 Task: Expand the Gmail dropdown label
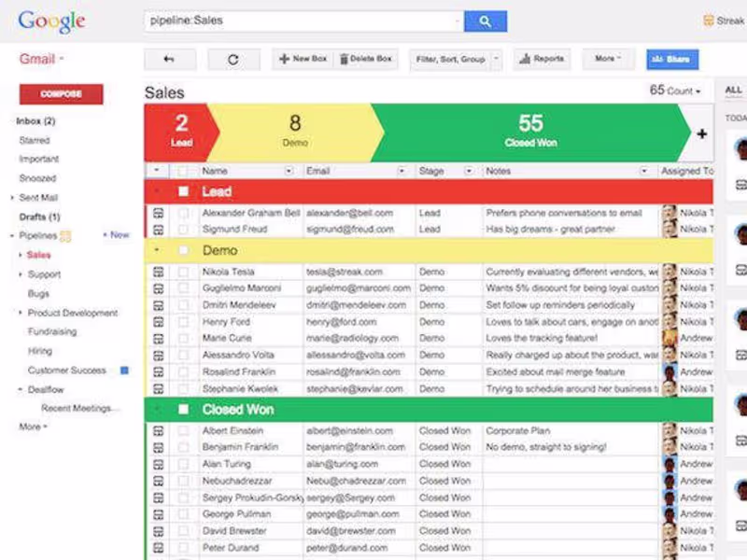(x=42, y=59)
